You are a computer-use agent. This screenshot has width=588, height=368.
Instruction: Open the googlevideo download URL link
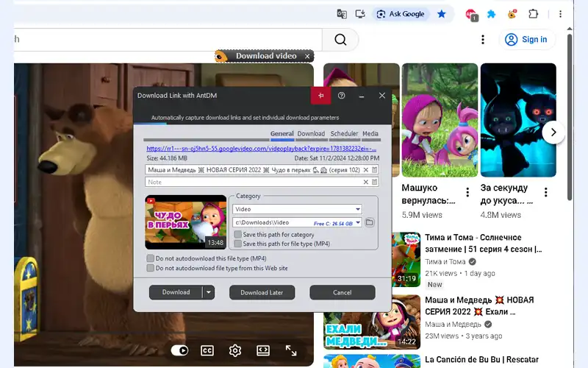coord(262,149)
